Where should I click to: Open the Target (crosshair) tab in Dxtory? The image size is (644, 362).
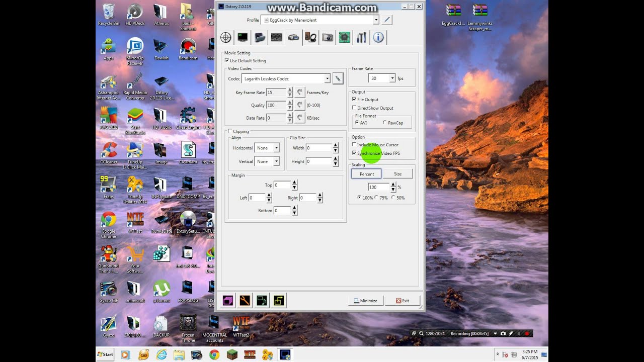[x=226, y=37]
